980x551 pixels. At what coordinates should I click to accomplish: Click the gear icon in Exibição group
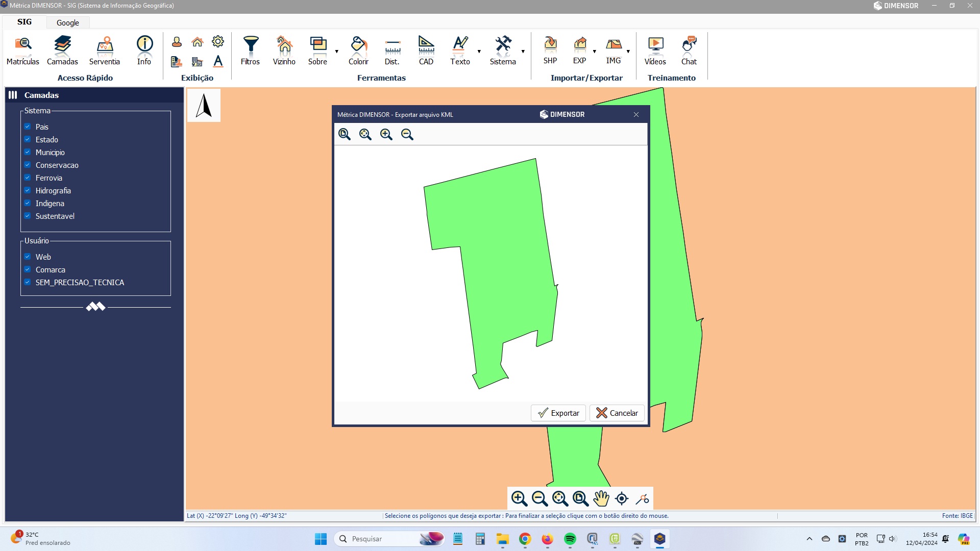(218, 41)
